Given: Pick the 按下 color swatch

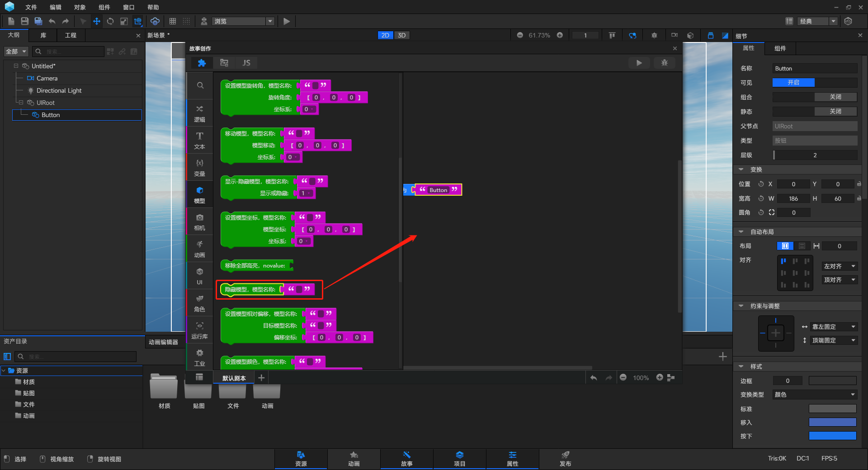Looking at the screenshot, I should (833, 436).
